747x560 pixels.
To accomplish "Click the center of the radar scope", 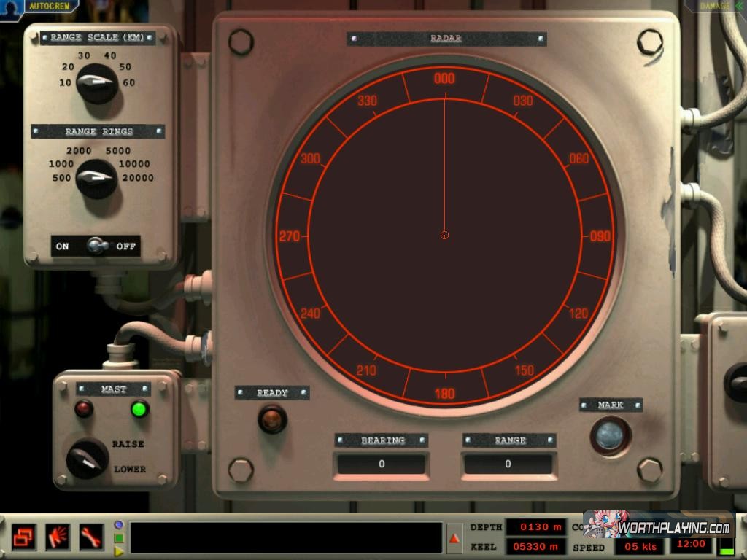I will tap(444, 235).
